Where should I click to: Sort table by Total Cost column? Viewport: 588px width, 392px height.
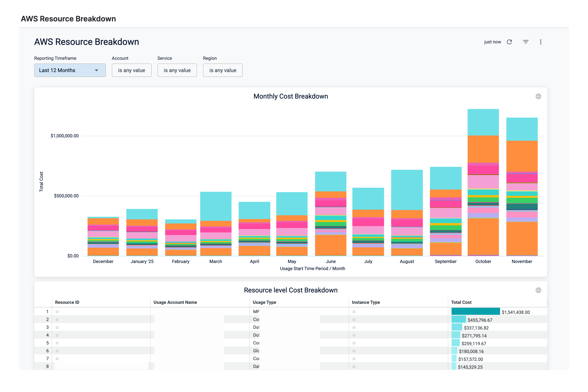tap(461, 302)
